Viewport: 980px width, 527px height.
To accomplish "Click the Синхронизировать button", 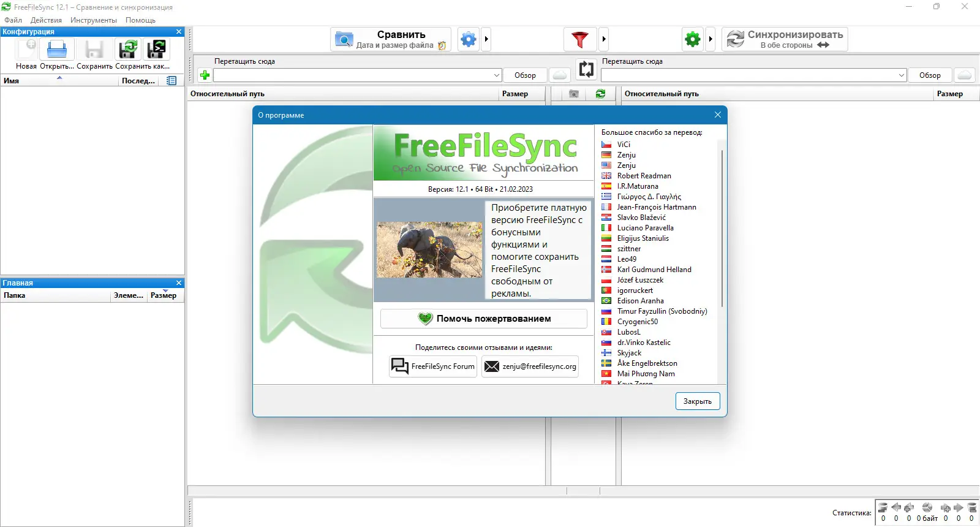I will [x=785, y=39].
